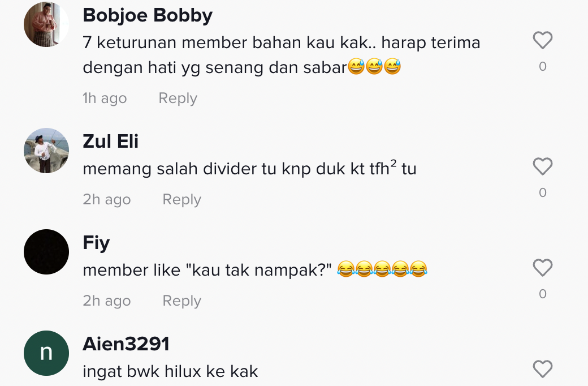588x386 pixels.
Task: Reply to Bobjoe Bobby's comment
Action: click(x=178, y=98)
